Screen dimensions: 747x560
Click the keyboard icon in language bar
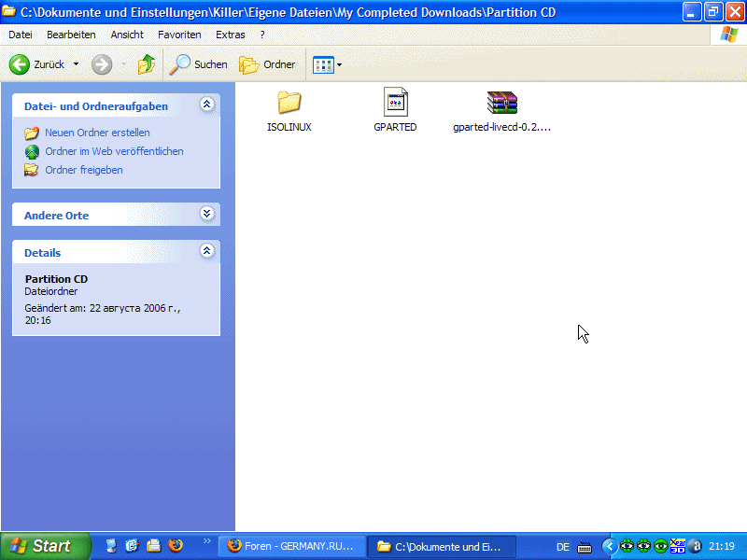point(585,548)
